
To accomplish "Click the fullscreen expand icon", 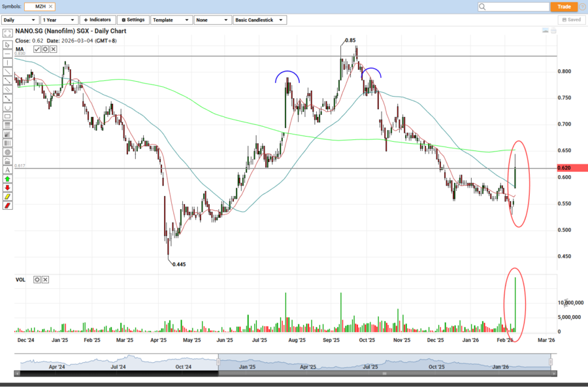I will pyautogui.click(x=7, y=32).
